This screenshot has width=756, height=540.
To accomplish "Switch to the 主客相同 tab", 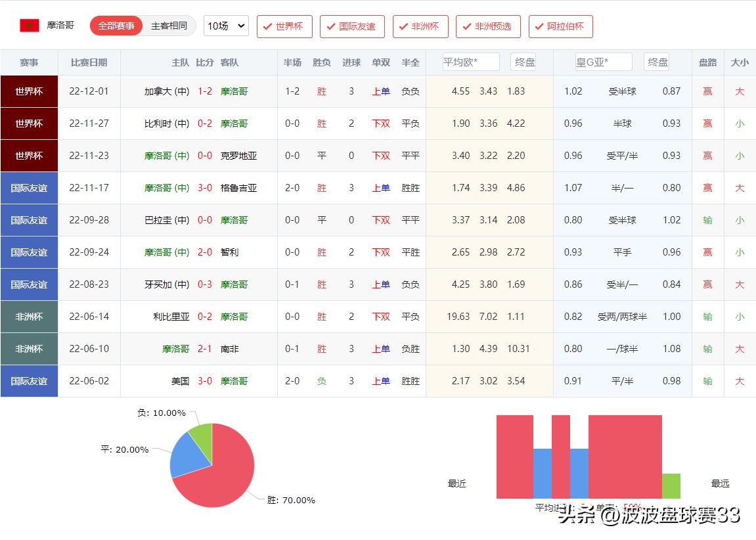I will coord(169,26).
